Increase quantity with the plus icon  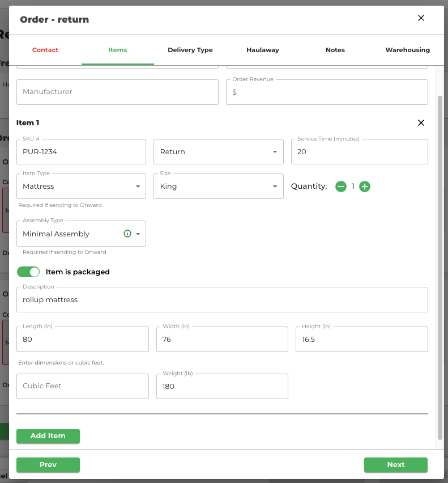(x=365, y=187)
